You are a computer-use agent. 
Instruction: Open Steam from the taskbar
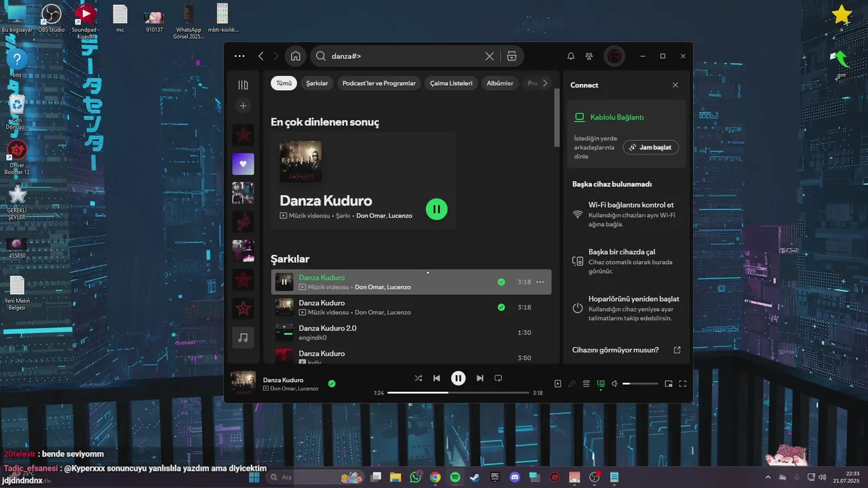[x=475, y=477]
